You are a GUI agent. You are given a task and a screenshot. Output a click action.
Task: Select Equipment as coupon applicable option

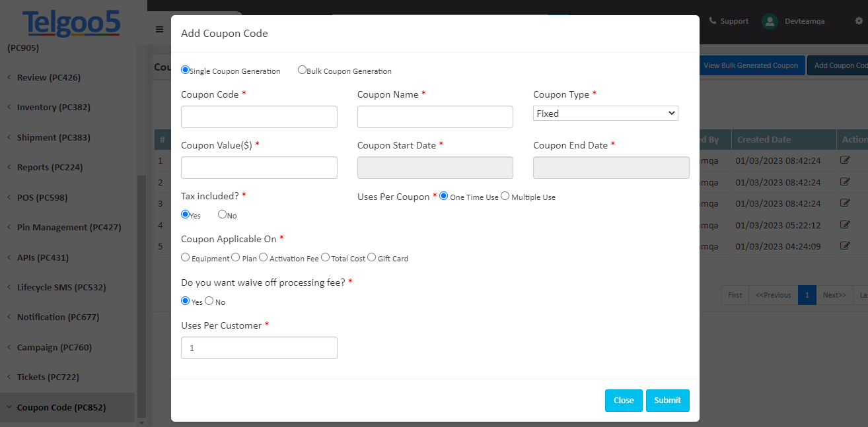(185, 257)
